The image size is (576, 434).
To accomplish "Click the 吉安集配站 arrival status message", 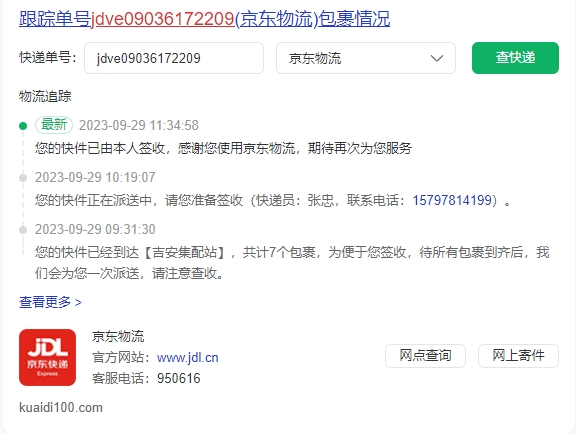I will 292,263.
